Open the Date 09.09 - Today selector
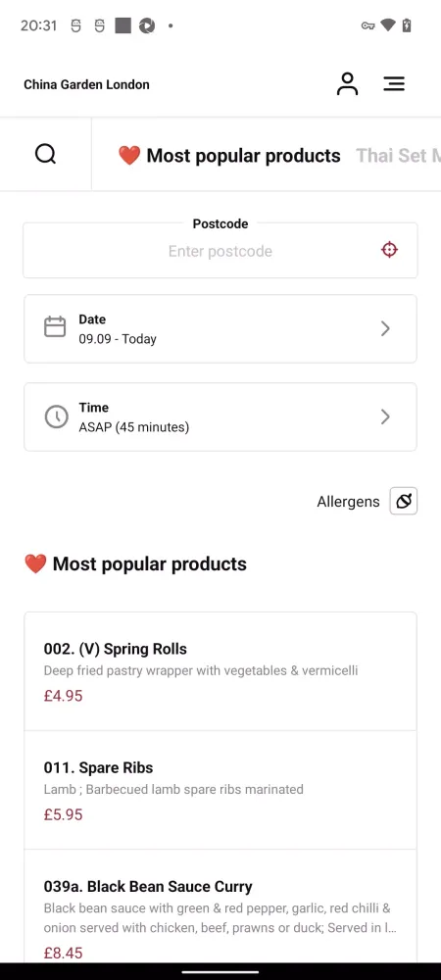This screenshot has width=441, height=980. pyautogui.click(x=220, y=328)
